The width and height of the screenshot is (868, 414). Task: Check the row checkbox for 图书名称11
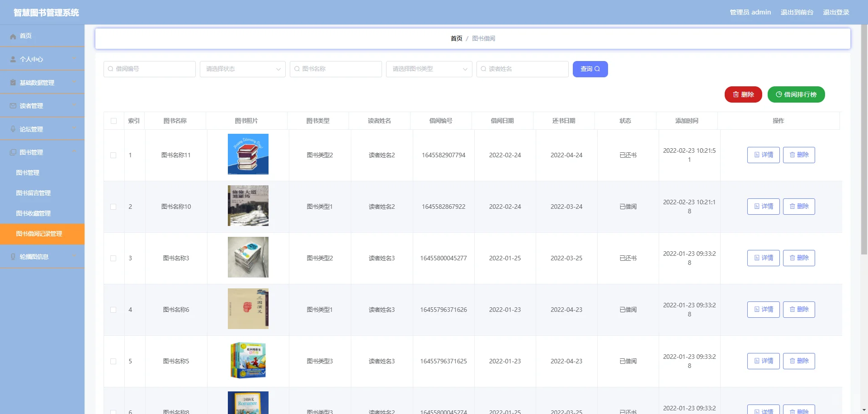coord(113,155)
